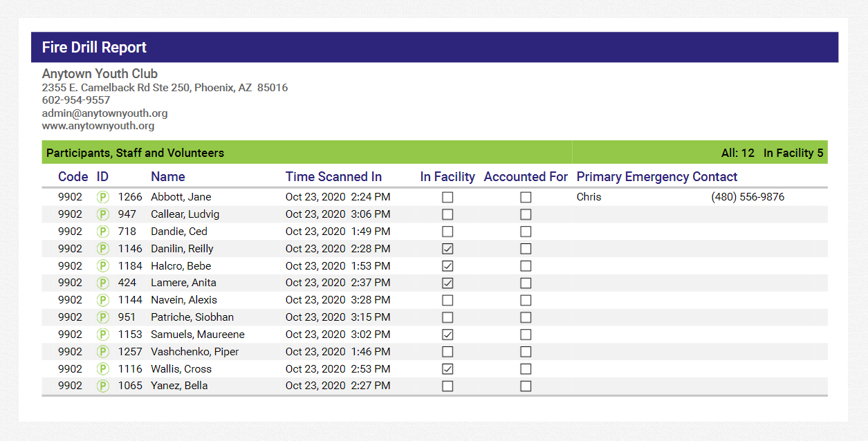This screenshot has height=441, width=868.
Task: Click the P icon in Yanez, Bella's row
Action: point(102,386)
